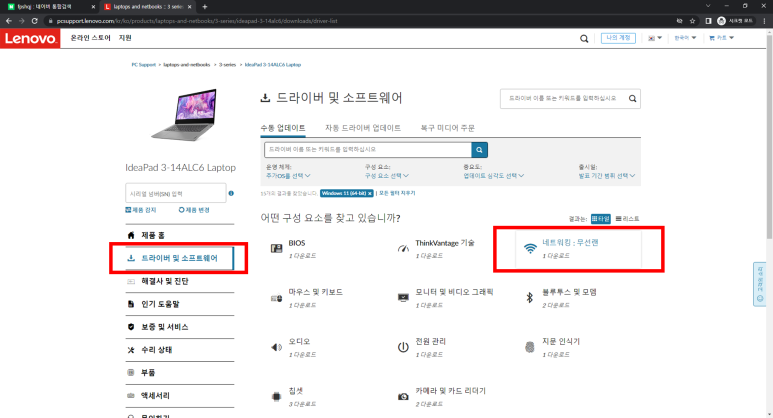The height and width of the screenshot is (418, 773).
Task: Open the chipset icon
Action: 277,396
